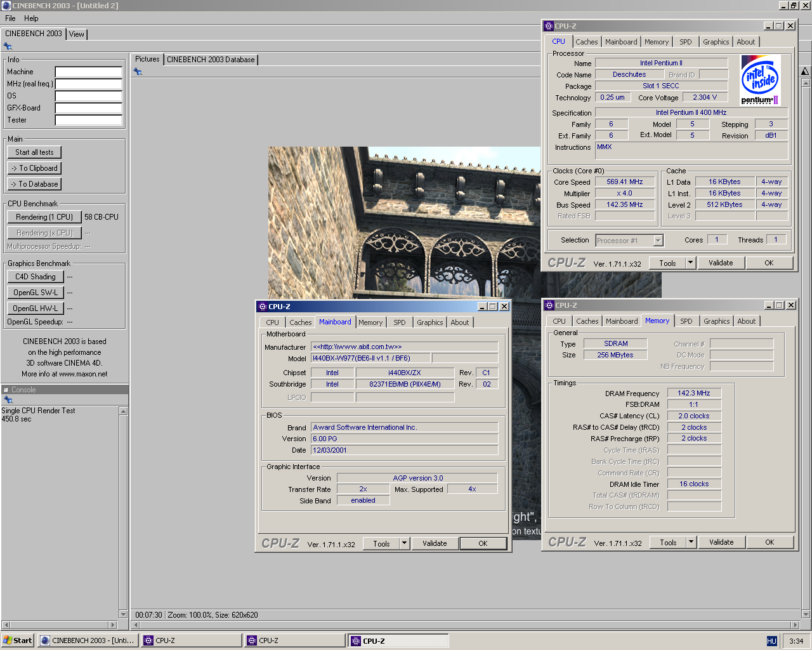Click the pin icon in Console panel
Screen dimensions: 812x650
click(8, 400)
